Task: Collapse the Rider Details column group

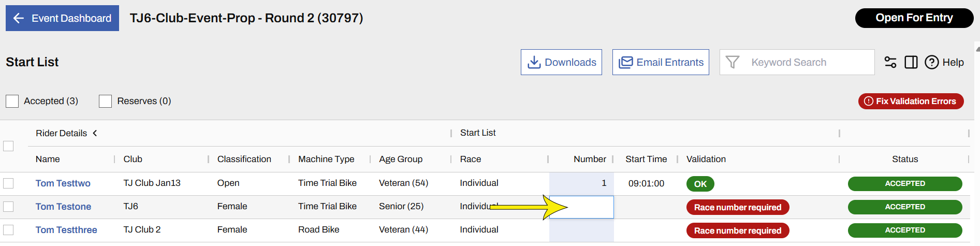Action: click(95, 133)
